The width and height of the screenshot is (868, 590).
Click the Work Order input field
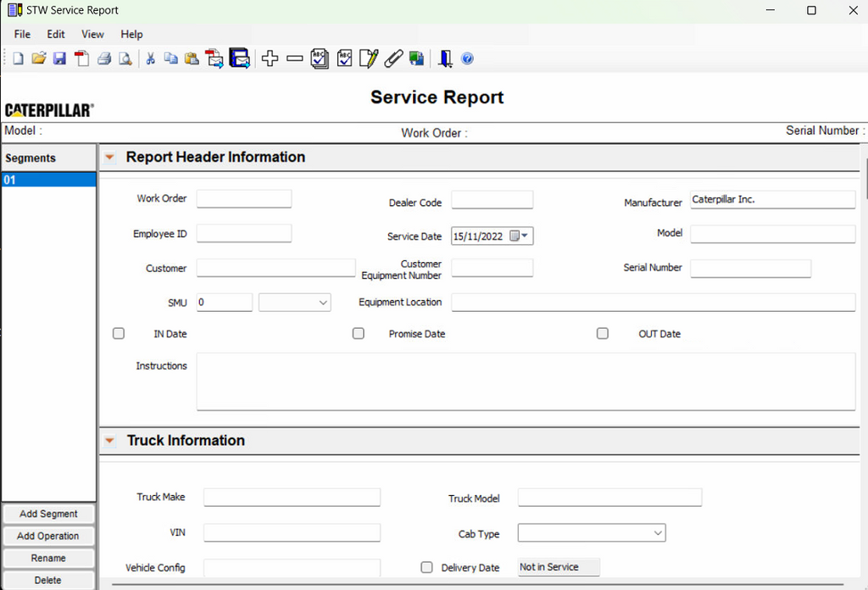[x=244, y=198]
